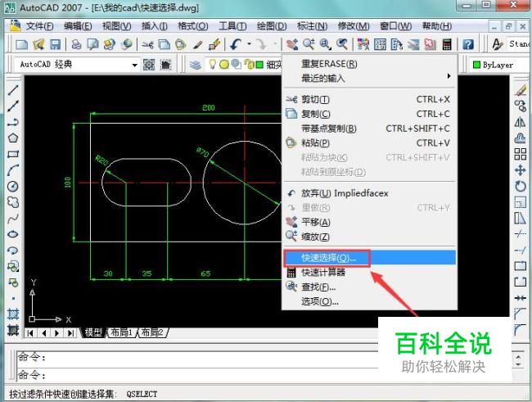Choose 平移(A) in context menu
Screen dimensions: 532x402
[x=370, y=222]
